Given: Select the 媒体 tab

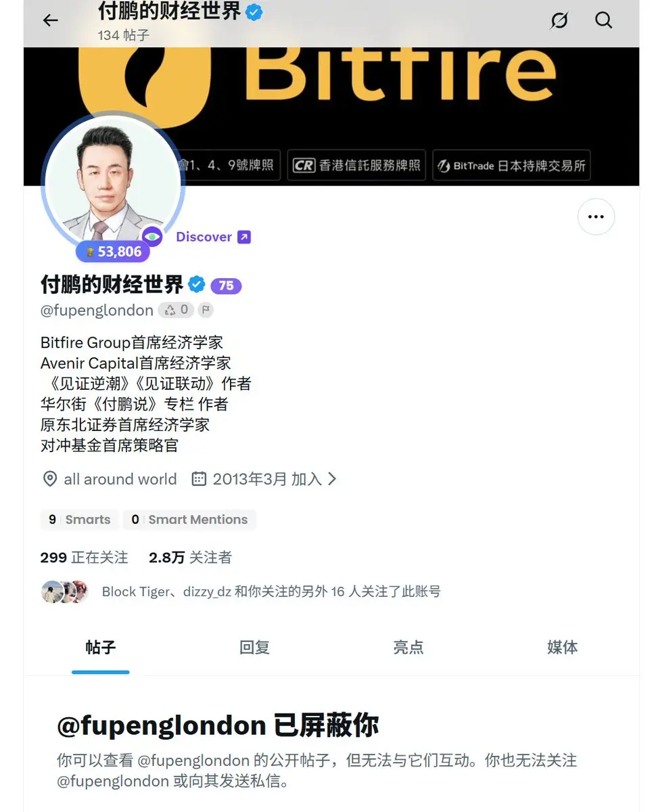Looking at the screenshot, I should 562,648.
